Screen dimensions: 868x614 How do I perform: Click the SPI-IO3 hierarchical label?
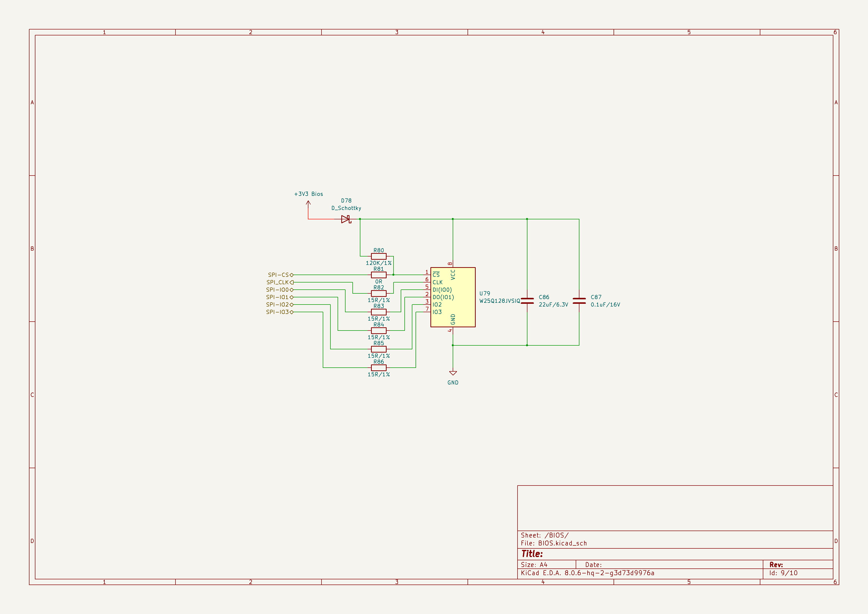pos(278,312)
